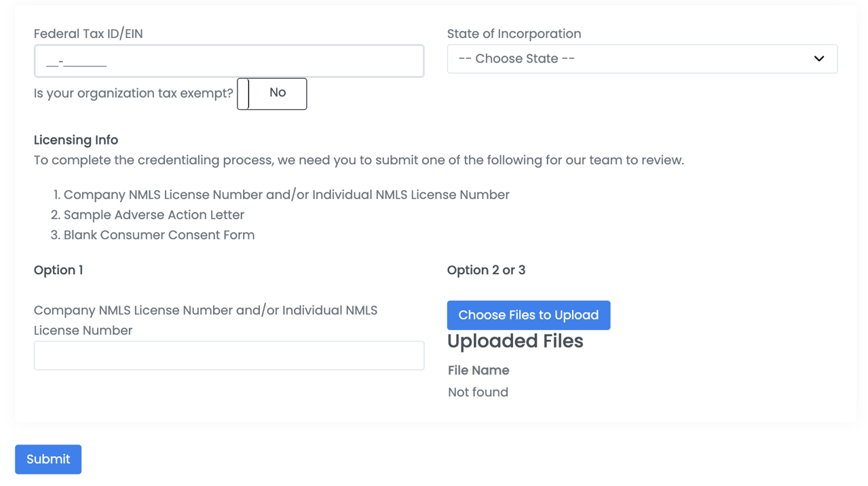Select the Blank Consumer Consent Form list item
This screenshot has height=486, width=868.
click(x=159, y=235)
